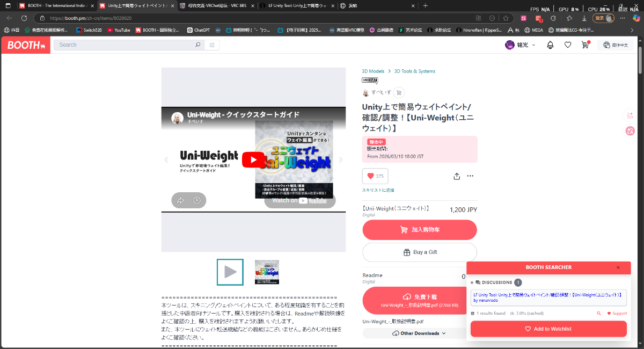The width and height of the screenshot is (644, 349).
Task: Click the search filter options icon
Action: coord(212,45)
